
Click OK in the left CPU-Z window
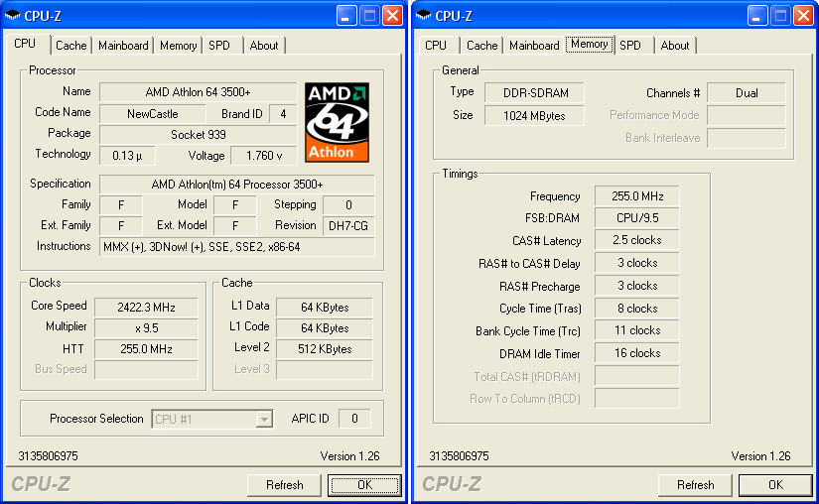pos(364,485)
